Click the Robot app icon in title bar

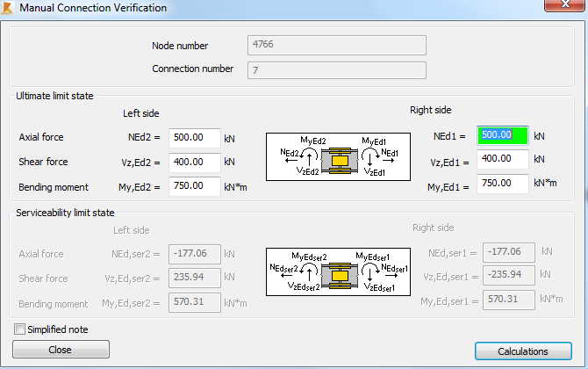[8, 8]
